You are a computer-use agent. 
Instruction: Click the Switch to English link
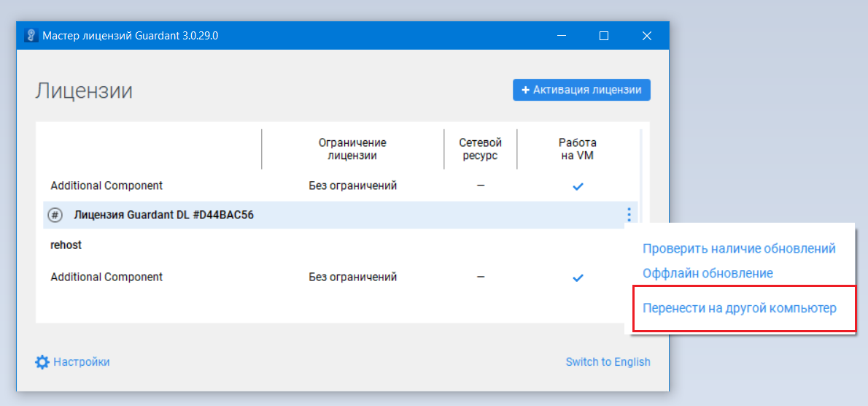608,362
